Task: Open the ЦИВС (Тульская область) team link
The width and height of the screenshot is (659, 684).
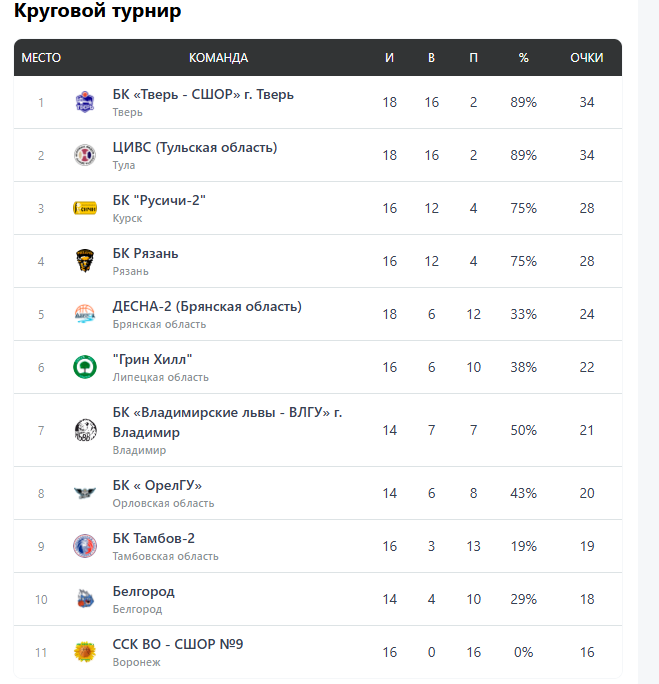Action: pyautogui.click(x=194, y=148)
